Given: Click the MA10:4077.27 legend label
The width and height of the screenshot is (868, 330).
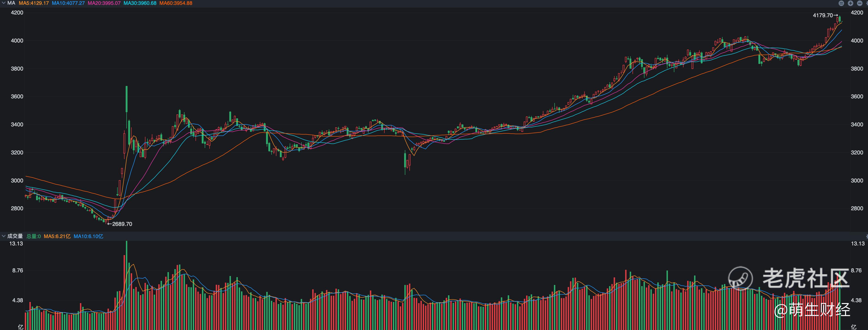Looking at the screenshot, I should click(x=68, y=3).
